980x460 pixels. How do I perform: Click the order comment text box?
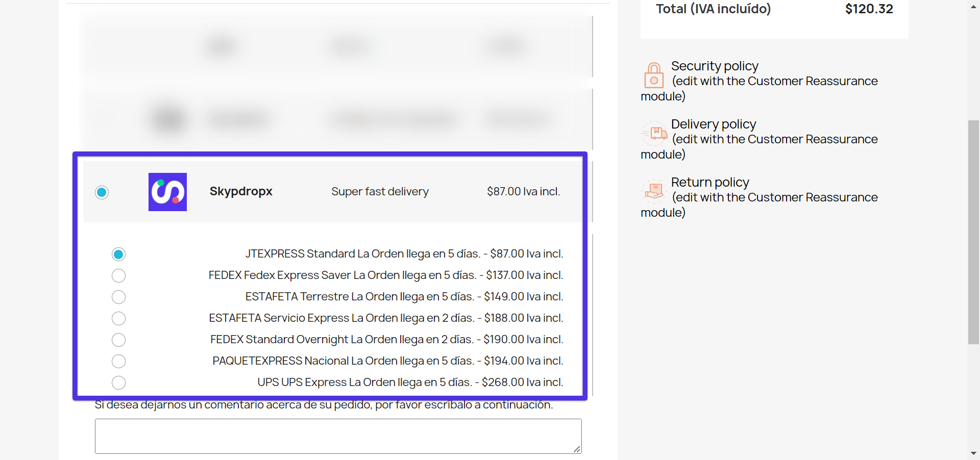[x=338, y=436]
